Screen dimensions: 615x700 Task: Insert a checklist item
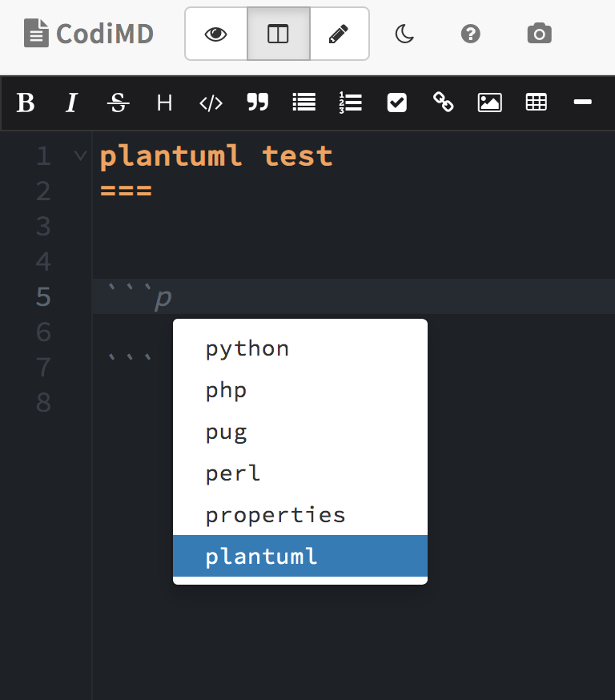tap(396, 103)
